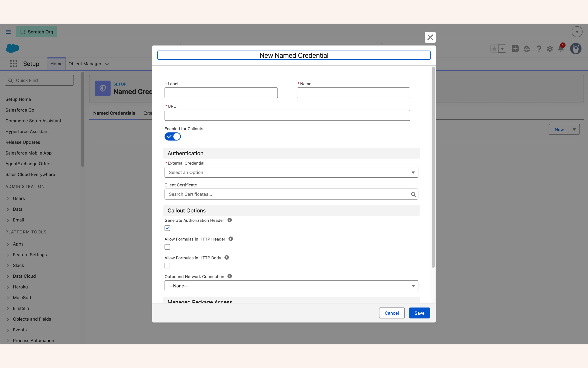
Task: Expand the Process Automation section
Action: pos(8,341)
